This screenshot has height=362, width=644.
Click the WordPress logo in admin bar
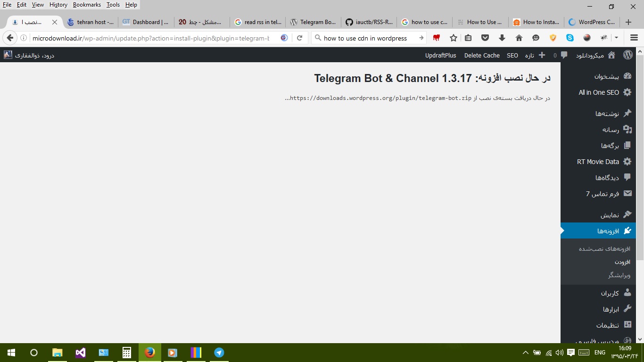(x=628, y=55)
